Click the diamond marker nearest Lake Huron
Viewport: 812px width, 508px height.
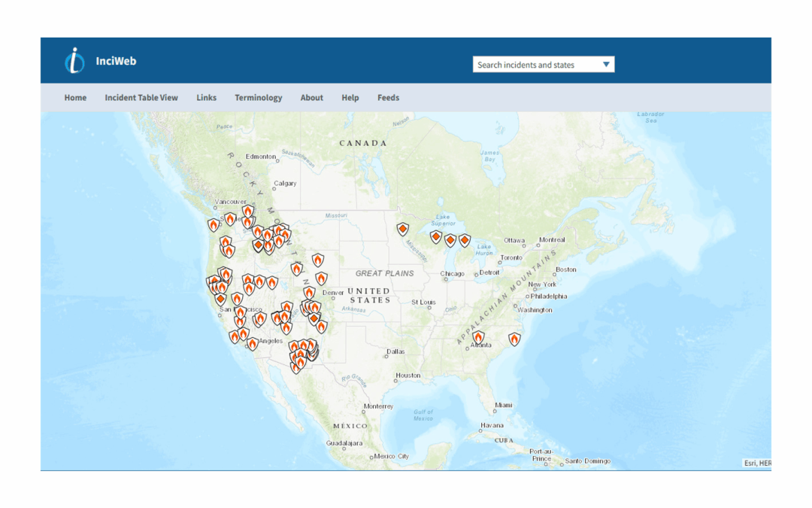pyautogui.click(x=465, y=241)
